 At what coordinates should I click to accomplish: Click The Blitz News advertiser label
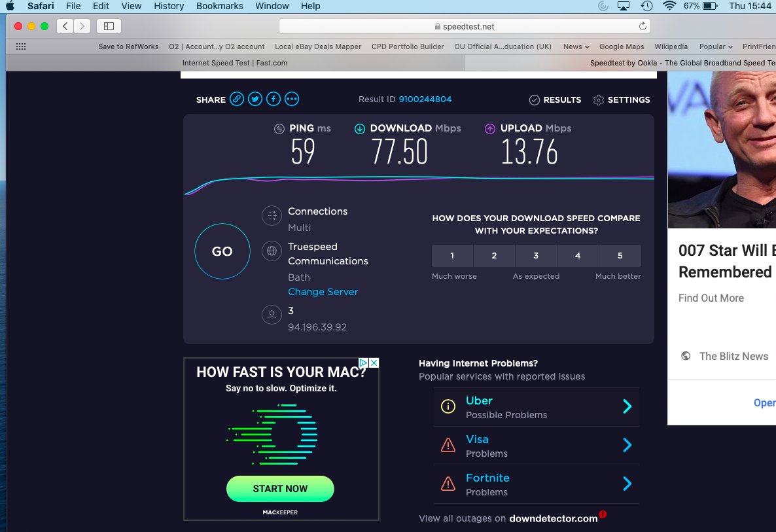(733, 357)
